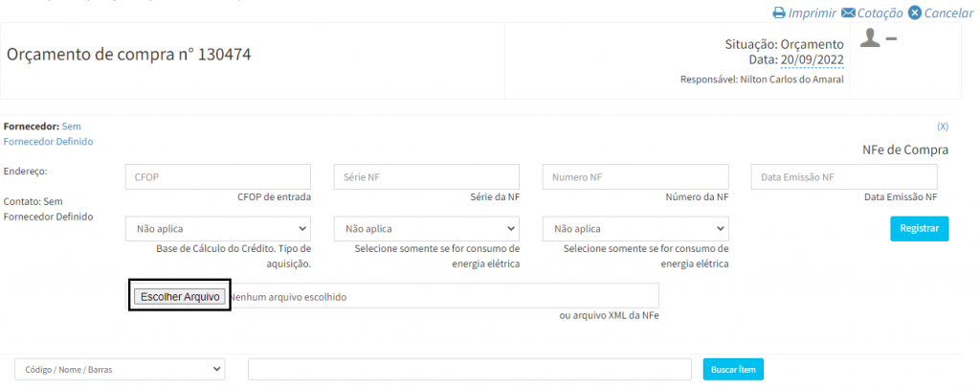The image size is (980, 390).
Task: Click into the Série NF field
Action: [427, 177]
